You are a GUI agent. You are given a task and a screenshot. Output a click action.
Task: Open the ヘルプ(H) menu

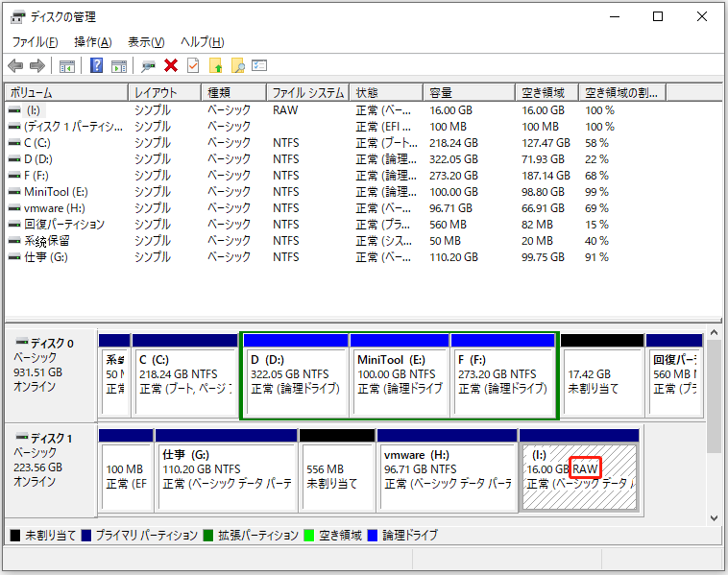(202, 42)
